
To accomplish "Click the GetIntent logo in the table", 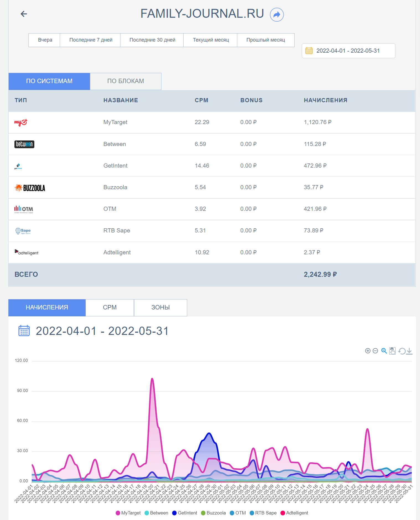I will 18,166.
